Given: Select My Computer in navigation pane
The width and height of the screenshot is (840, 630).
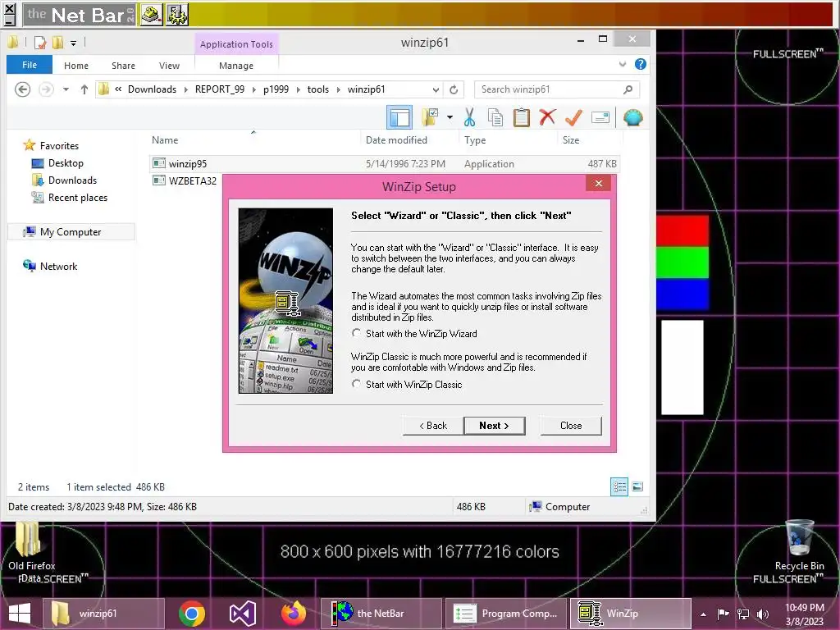Looking at the screenshot, I should point(71,232).
